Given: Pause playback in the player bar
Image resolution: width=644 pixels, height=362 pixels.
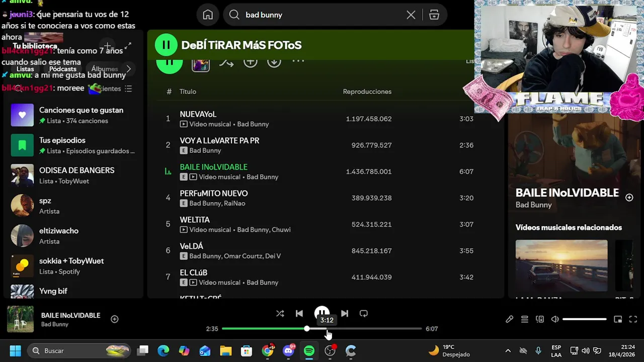Looking at the screenshot, I should click(322, 313).
